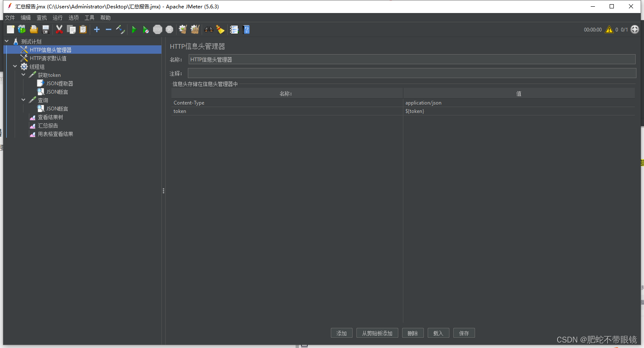Clear all results with double broom icon

click(195, 29)
